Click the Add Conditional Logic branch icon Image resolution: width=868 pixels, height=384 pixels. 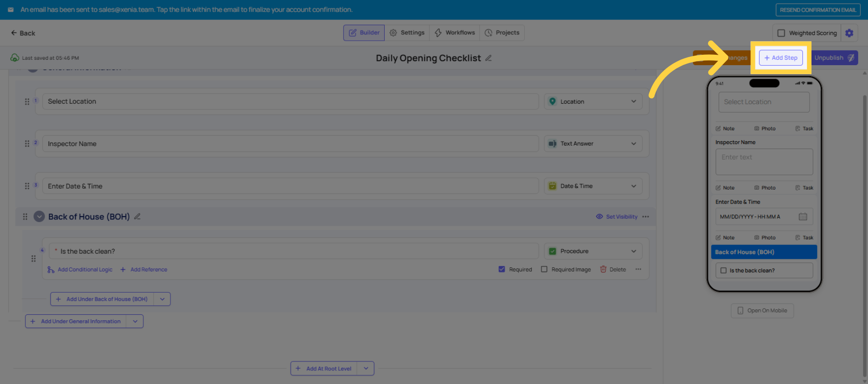pyautogui.click(x=51, y=270)
